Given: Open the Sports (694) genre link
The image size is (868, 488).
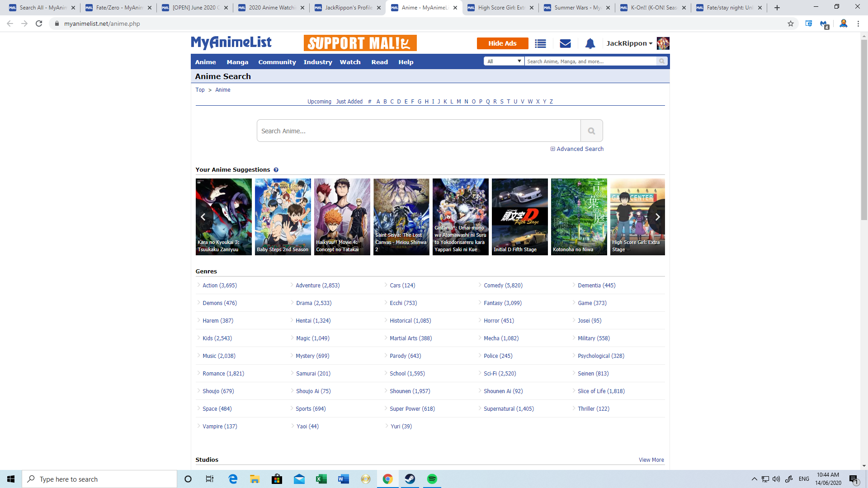Looking at the screenshot, I should [x=310, y=409].
